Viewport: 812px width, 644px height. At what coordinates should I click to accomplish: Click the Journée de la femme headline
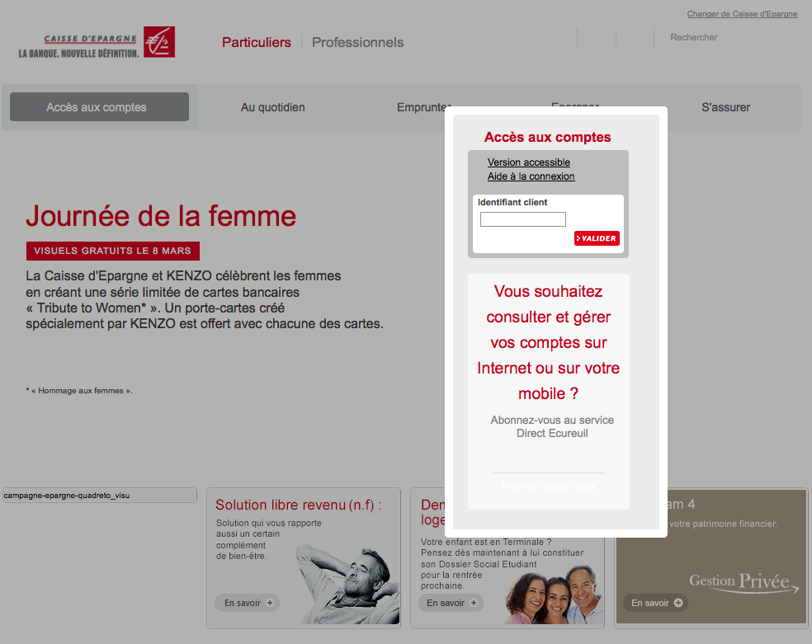click(161, 216)
